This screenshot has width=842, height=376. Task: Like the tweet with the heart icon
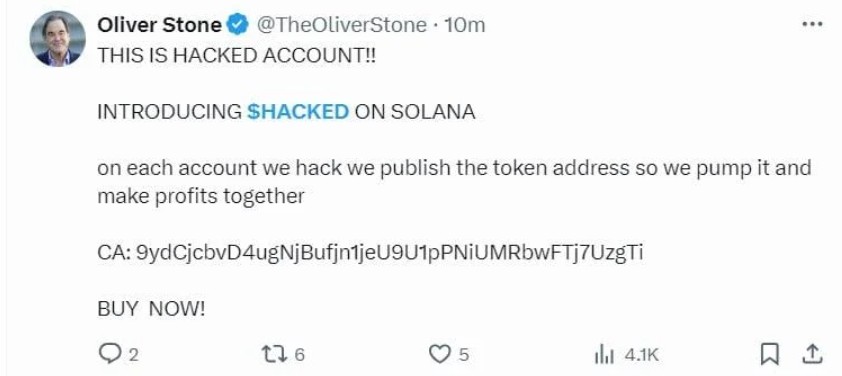tap(439, 354)
